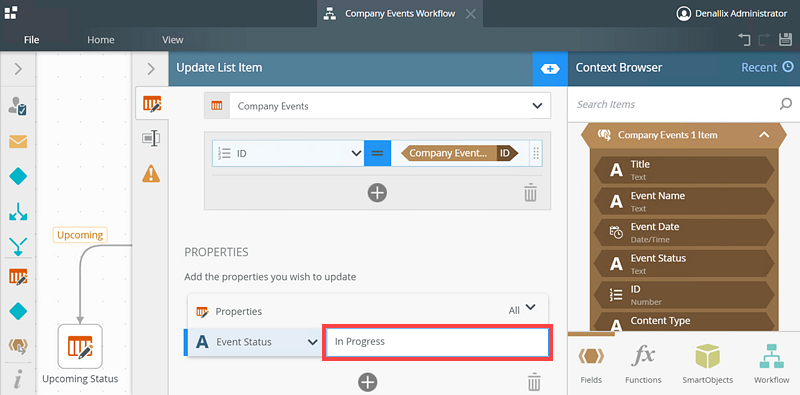Select the ID Number field item

point(684,294)
